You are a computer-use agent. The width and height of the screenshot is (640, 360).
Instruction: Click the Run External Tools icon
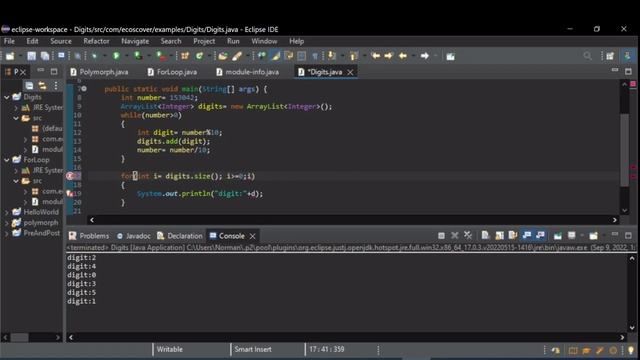point(161,56)
